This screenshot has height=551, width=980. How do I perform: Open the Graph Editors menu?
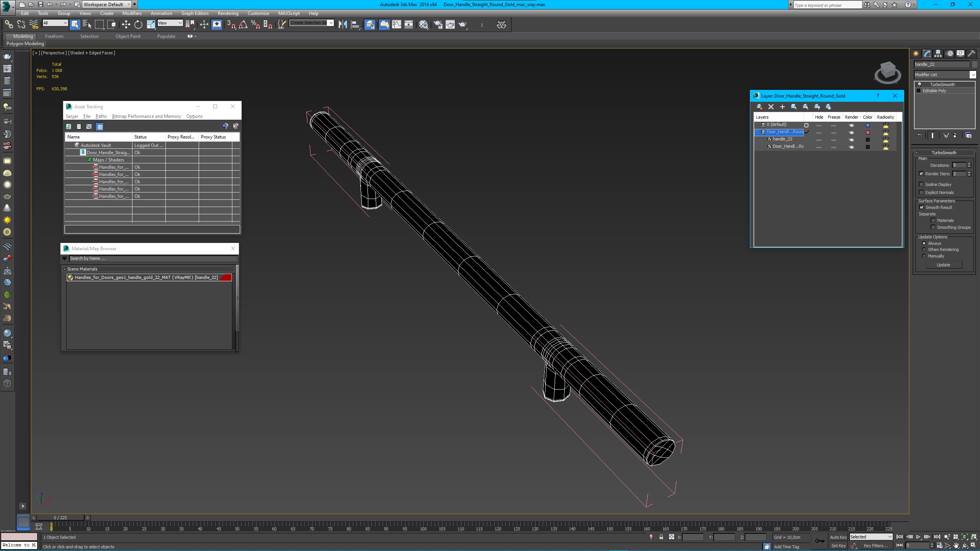[195, 13]
